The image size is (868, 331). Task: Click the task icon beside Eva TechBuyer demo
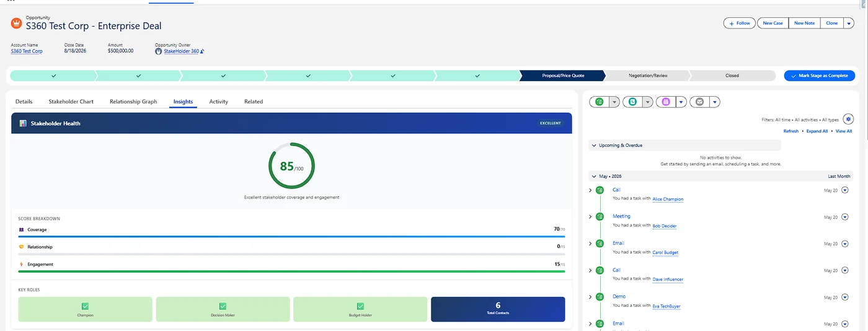tap(600, 297)
